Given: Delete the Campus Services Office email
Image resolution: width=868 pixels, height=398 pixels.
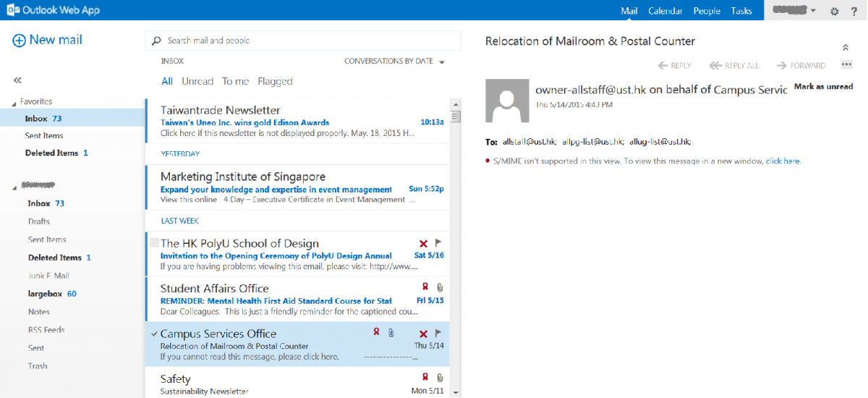Looking at the screenshot, I should click(424, 334).
